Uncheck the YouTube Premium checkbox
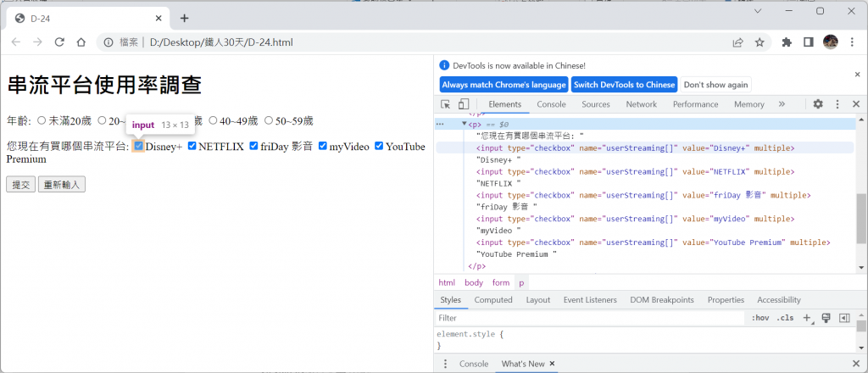868x373 pixels. 379,146
